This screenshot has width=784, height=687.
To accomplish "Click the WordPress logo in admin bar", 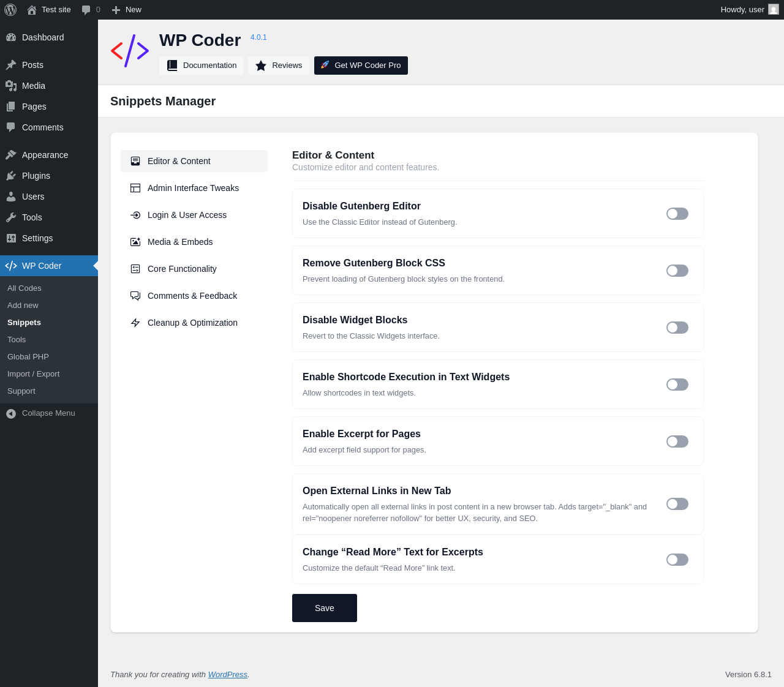I will 10,10.
